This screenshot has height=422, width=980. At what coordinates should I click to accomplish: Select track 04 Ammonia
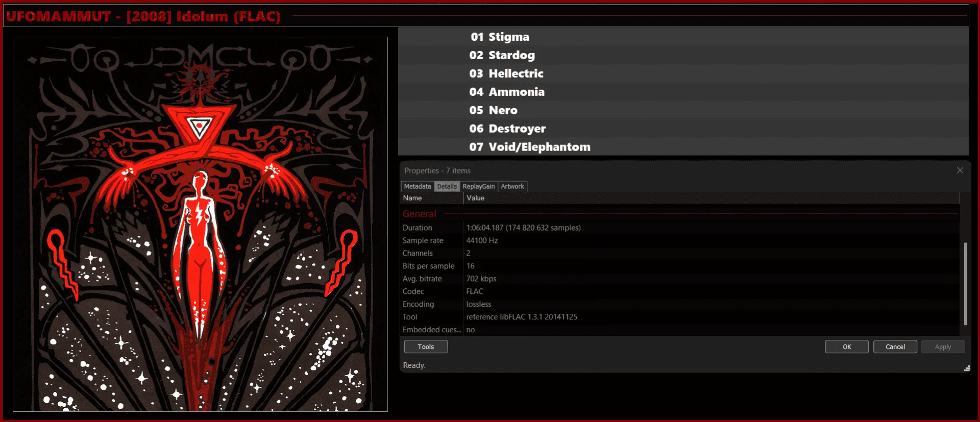click(683, 92)
